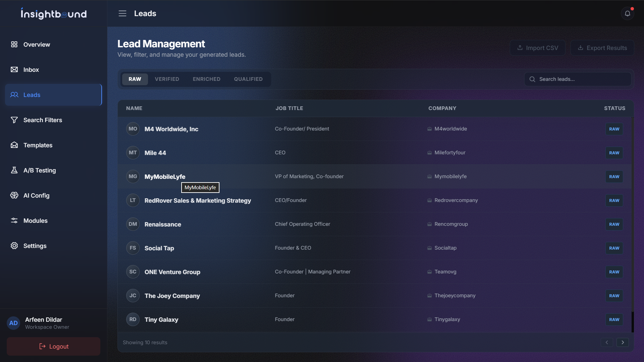Toggle the hamburger menu icon
This screenshot has height=362, width=644.
[122, 13]
